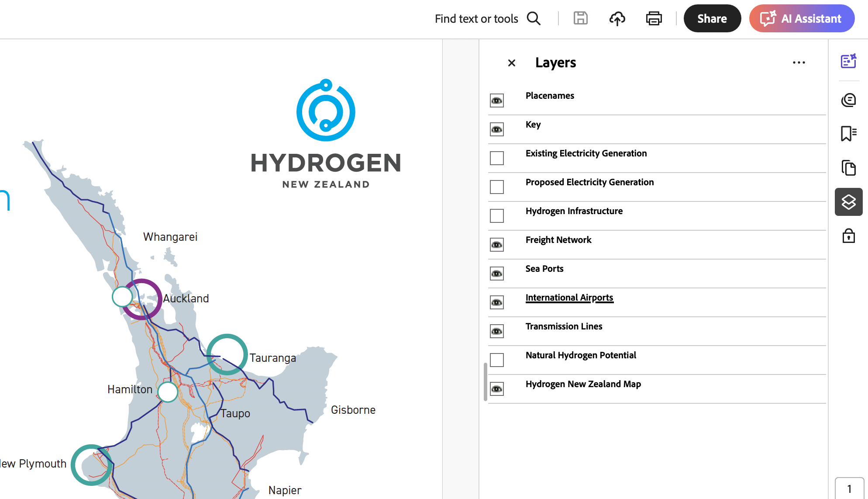Open the Layers options menu
868x499 pixels.
(x=799, y=62)
